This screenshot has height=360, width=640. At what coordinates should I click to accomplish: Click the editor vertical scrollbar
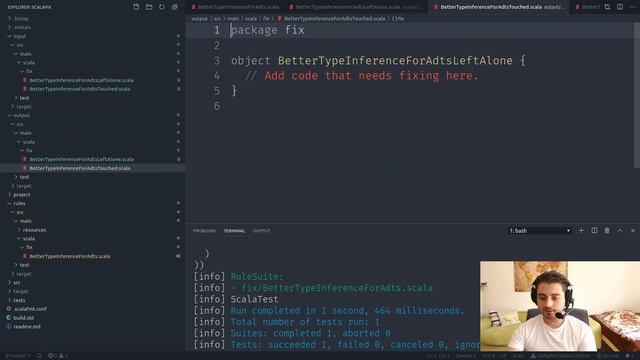click(x=637, y=95)
